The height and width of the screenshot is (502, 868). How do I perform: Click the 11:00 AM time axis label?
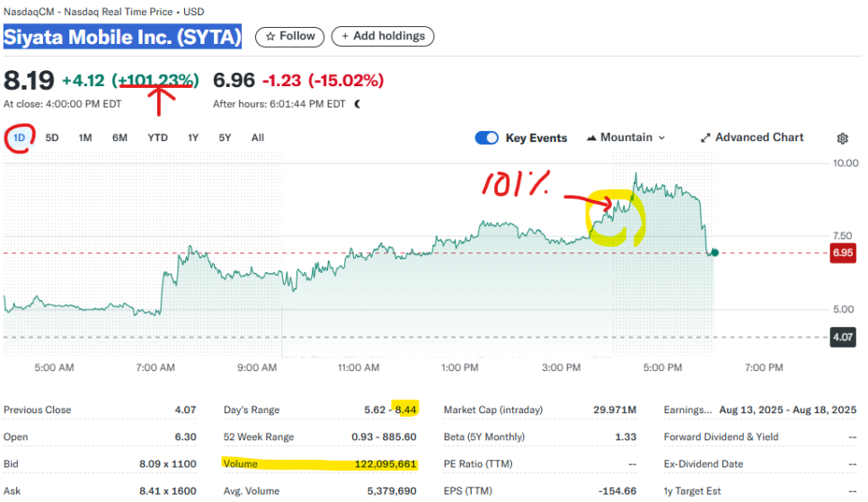359,367
